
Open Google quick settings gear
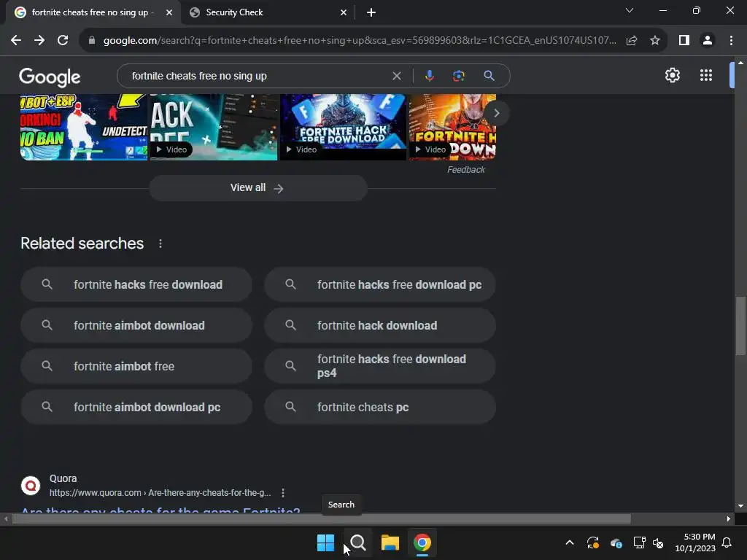[x=672, y=75]
